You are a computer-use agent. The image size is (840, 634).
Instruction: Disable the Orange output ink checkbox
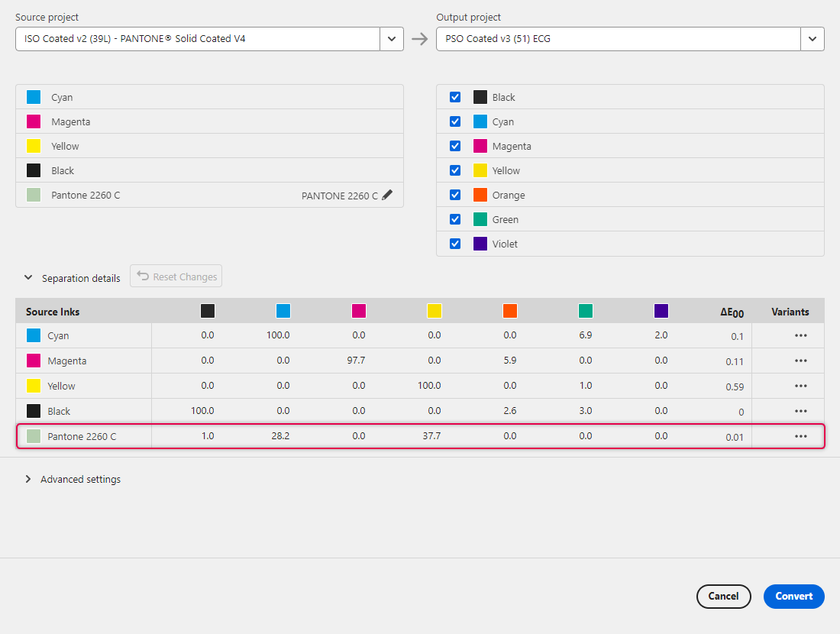click(x=455, y=195)
